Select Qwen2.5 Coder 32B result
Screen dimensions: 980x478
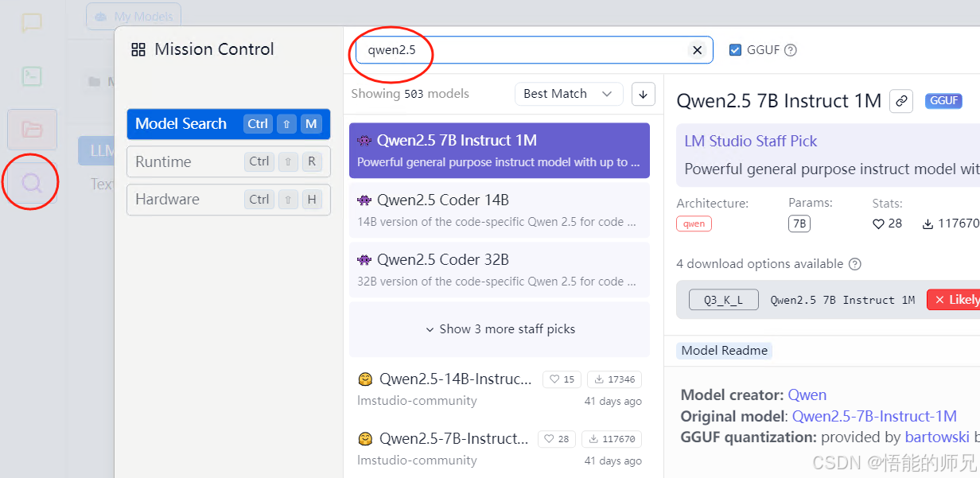click(x=500, y=270)
